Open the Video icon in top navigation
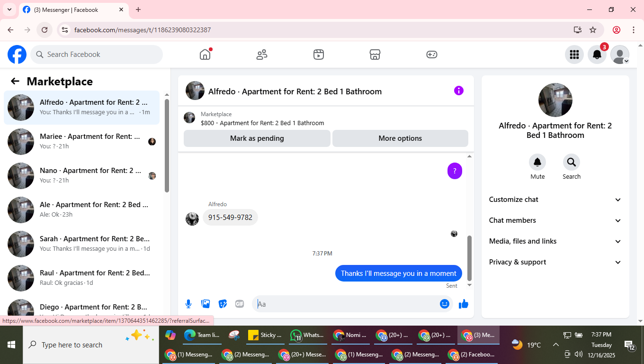Viewport: 644px width, 364px height. pos(319,55)
